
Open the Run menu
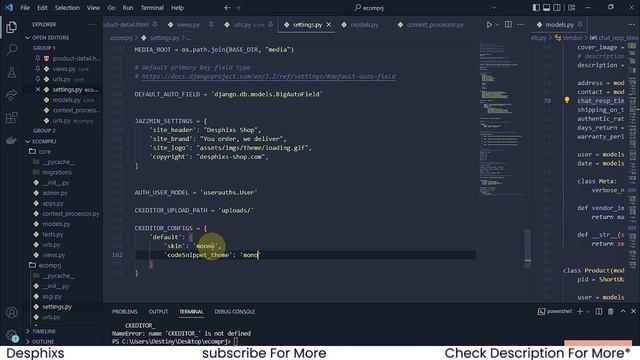click(x=128, y=8)
